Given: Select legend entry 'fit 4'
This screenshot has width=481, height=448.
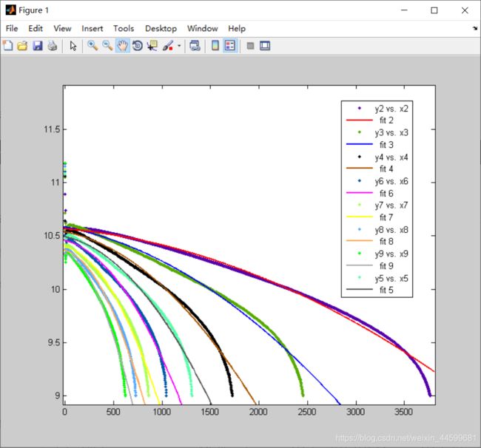Looking at the screenshot, I should (x=386, y=169).
